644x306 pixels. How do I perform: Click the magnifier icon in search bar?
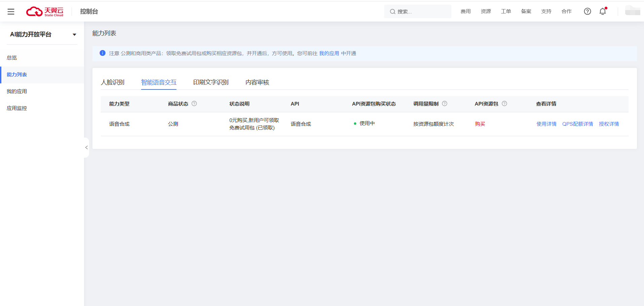click(392, 11)
